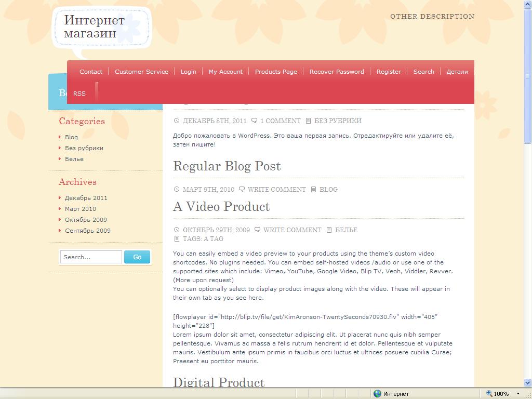This screenshot has height=399, width=532.
Task: Click clock icon next to ДЕКАБРЬ 8TH, 2011
Action: [177, 121]
